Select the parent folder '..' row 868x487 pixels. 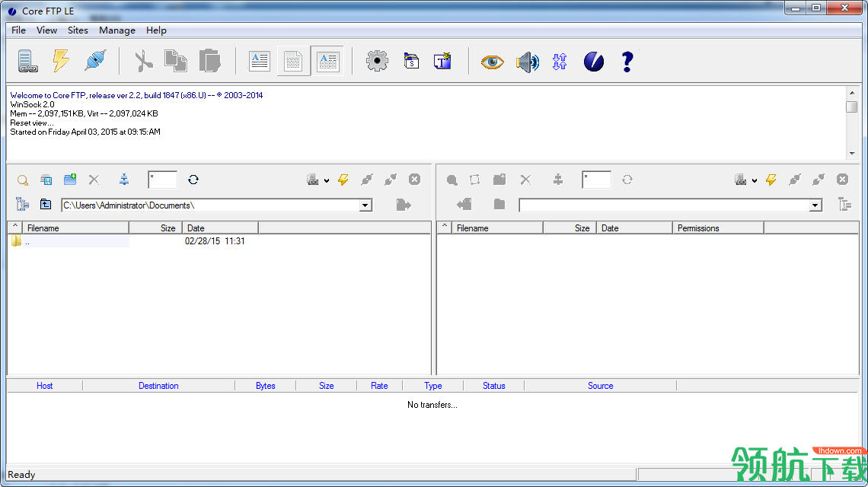point(69,241)
